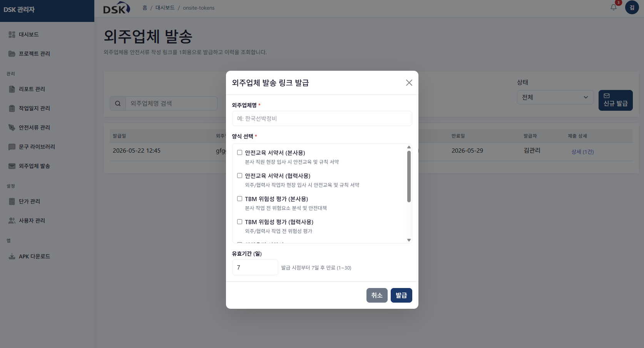Click 대시보드 breadcrumb link
Viewport: 644px width, 348px height.
(165, 8)
